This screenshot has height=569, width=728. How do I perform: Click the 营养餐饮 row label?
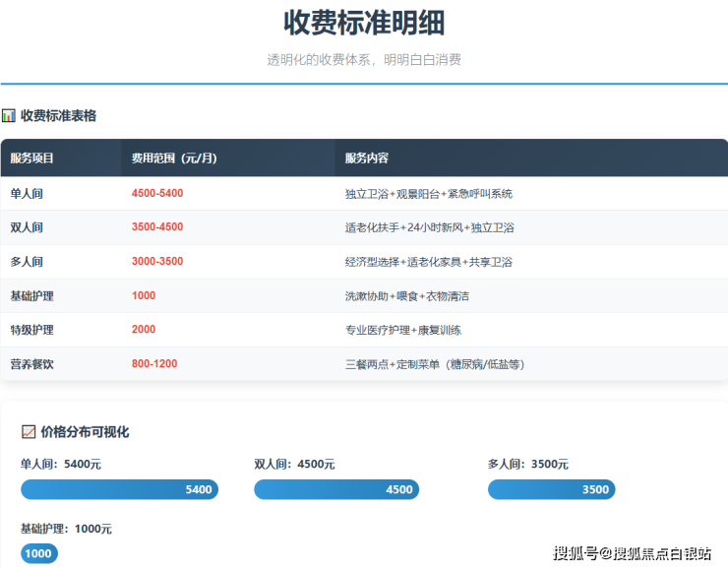click(31, 364)
